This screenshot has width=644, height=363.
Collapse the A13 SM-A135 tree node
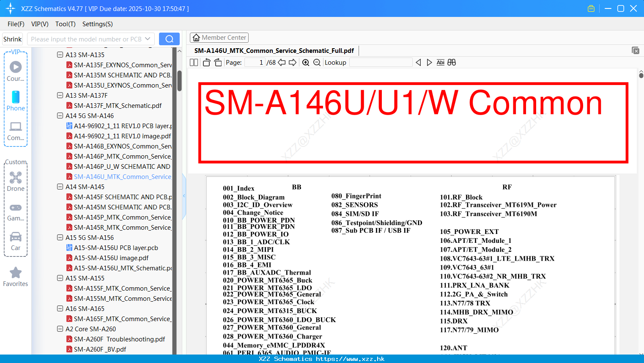click(x=60, y=55)
